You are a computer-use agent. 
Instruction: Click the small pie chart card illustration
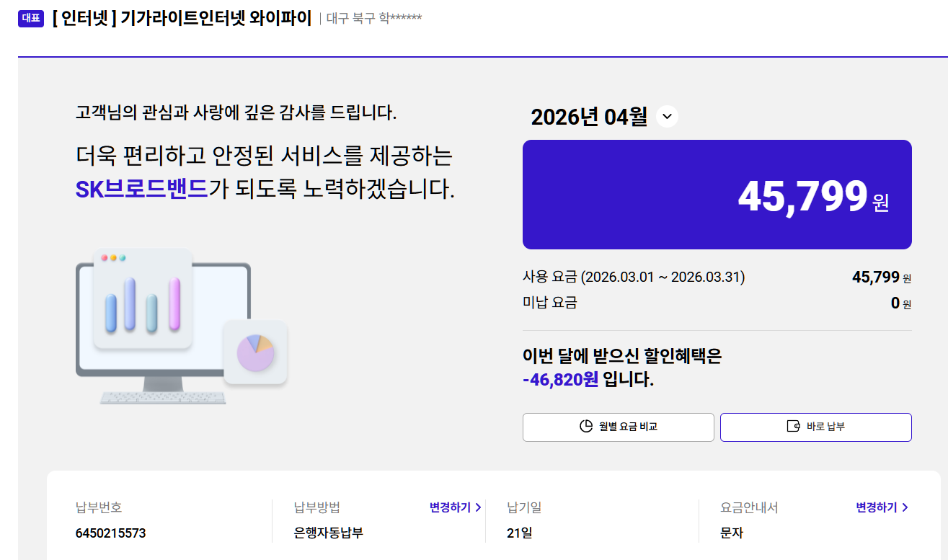[x=255, y=352]
